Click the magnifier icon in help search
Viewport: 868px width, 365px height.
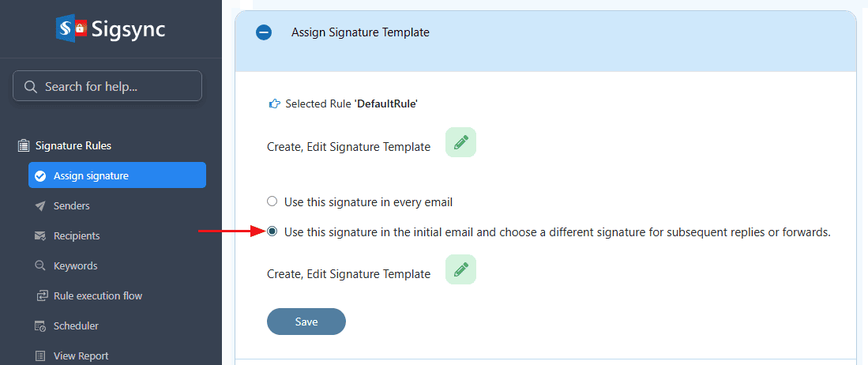click(31, 87)
